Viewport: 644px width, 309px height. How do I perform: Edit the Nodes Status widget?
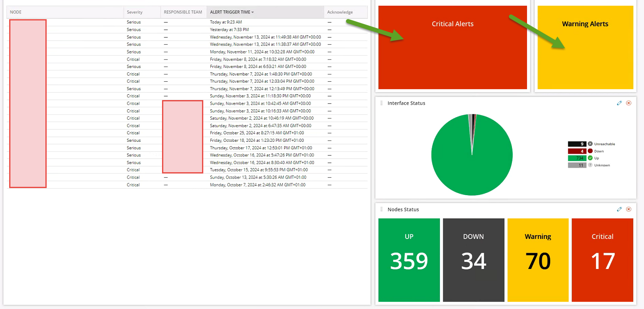pyautogui.click(x=619, y=209)
